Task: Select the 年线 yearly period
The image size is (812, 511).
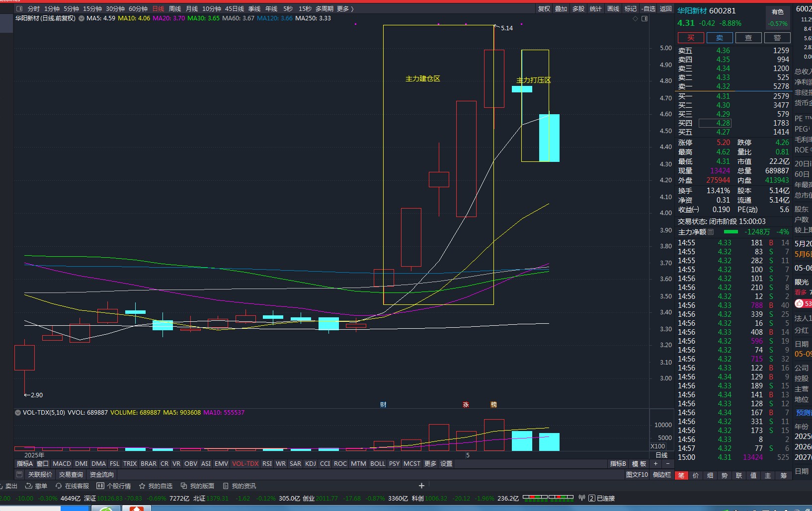Action: pyautogui.click(x=271, y=9)
